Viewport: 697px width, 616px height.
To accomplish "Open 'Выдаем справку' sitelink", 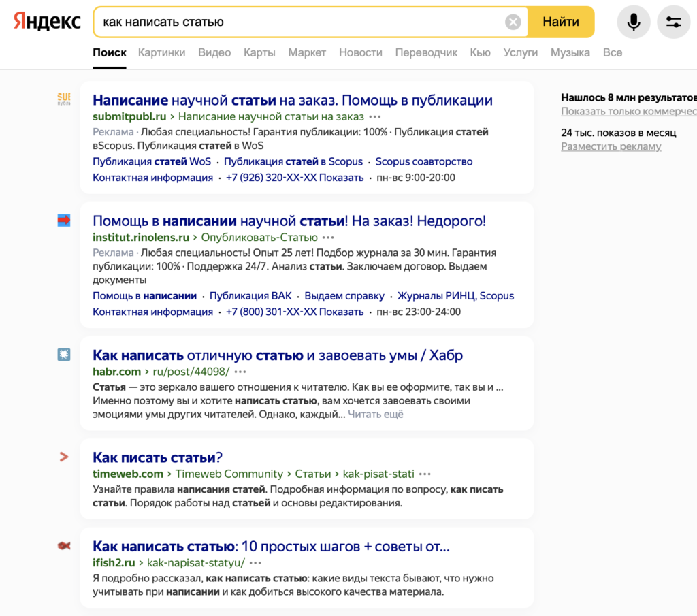I will click(x=344, y=295).
